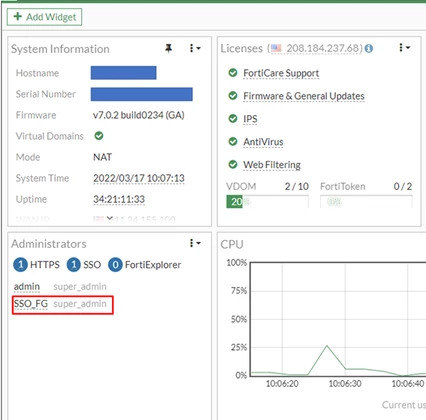The image size is (426, 420).
Task: Click the IPS green check icon
Action: 233,118
